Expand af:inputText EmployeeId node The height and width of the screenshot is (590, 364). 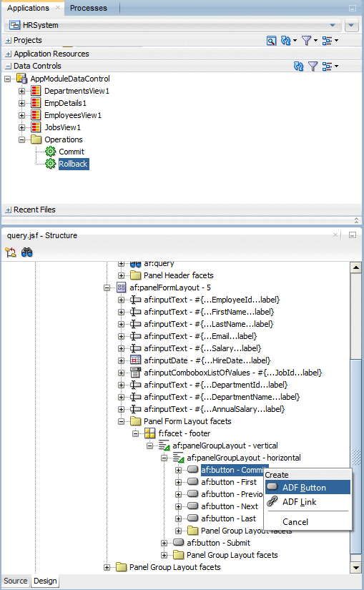pyautogui.click(x=121, y=300)
